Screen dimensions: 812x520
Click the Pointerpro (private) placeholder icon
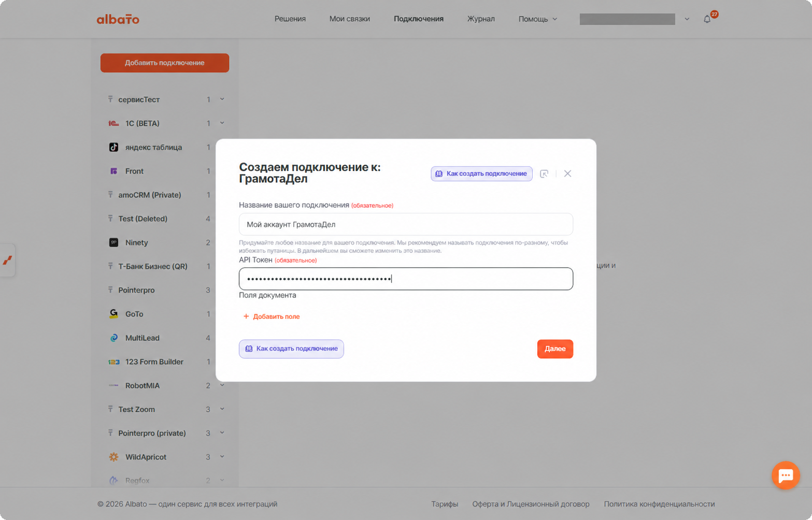point(110,432)
